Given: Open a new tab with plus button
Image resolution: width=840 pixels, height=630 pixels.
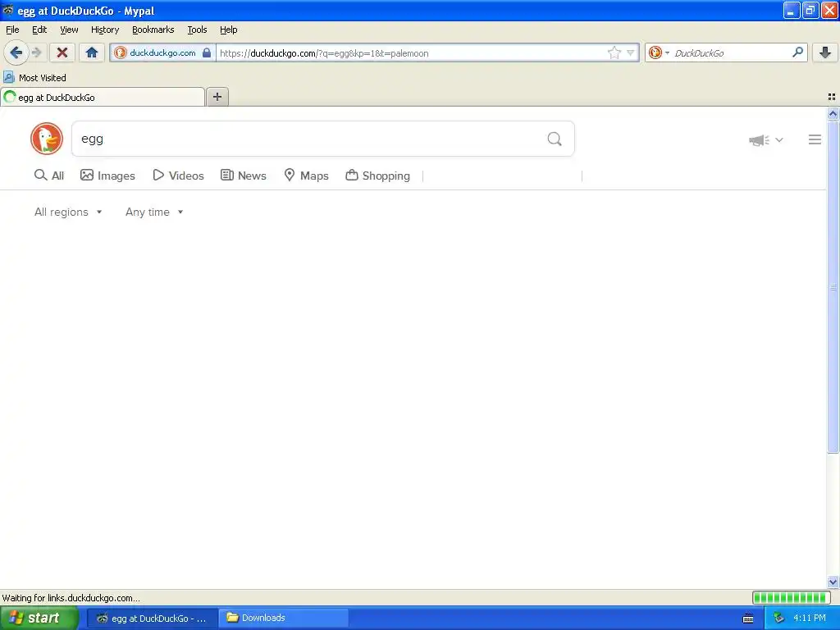Looking at the screenshot, I should coord(217,97).
